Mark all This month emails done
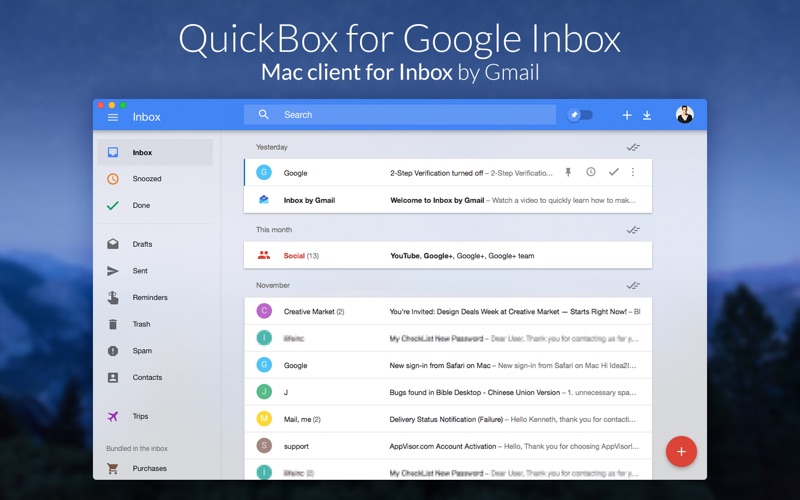800x500 pixels. (633, 230)
